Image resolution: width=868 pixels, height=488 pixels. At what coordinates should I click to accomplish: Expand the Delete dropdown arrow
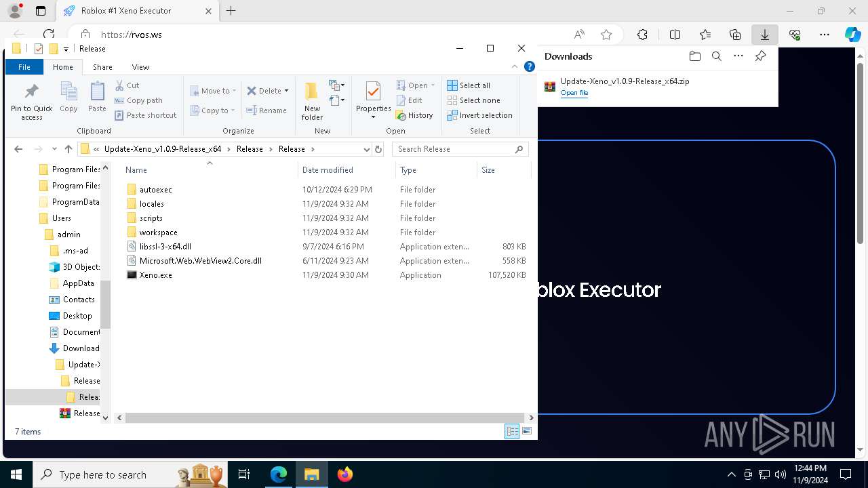point(286,91)
